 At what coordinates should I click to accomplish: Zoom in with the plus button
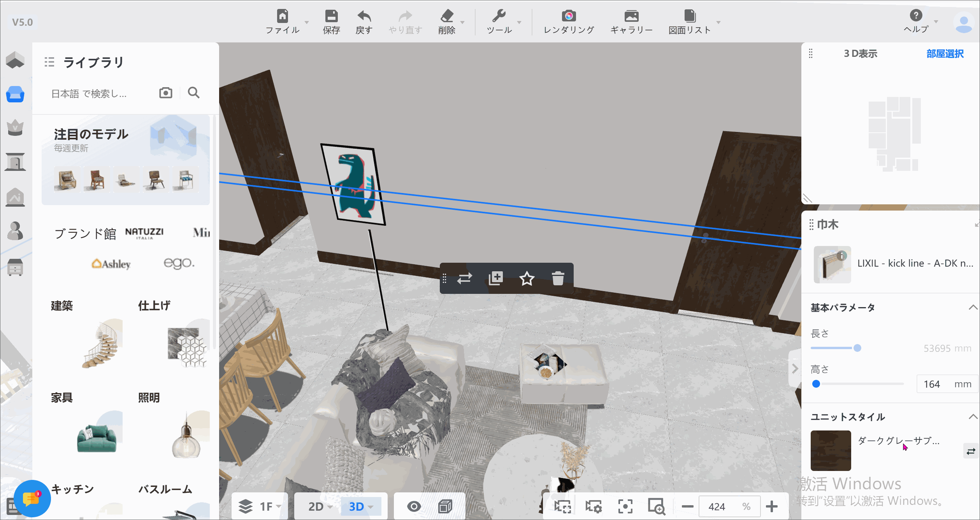coord(771,506)
